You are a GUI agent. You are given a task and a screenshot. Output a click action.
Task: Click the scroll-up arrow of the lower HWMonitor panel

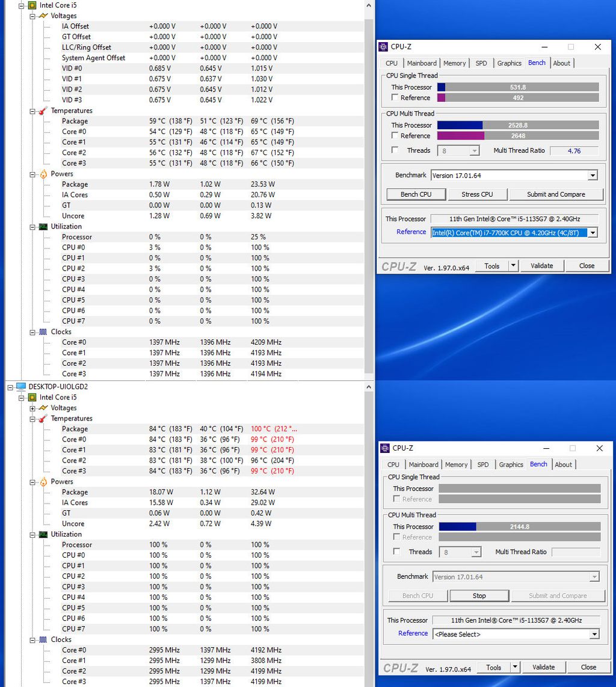[369, 387]
